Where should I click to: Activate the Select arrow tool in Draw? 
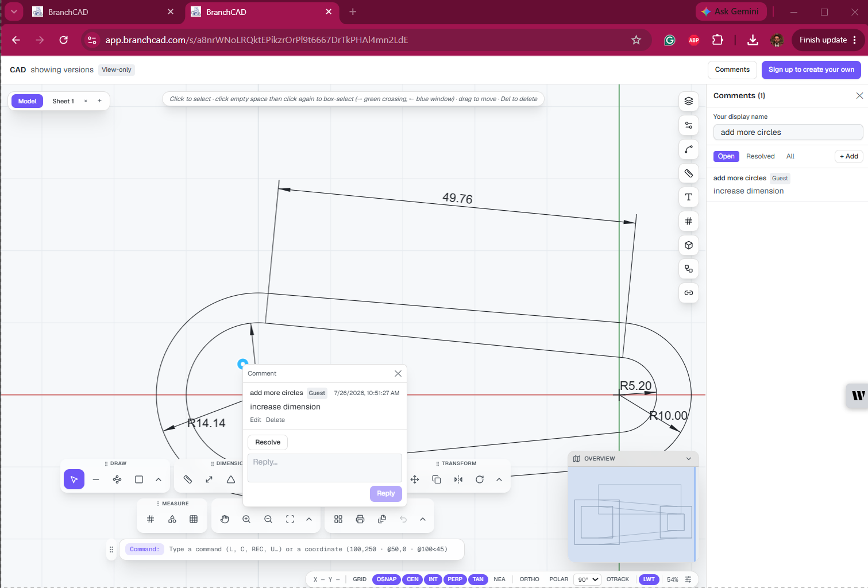click(x=74, y=479)
